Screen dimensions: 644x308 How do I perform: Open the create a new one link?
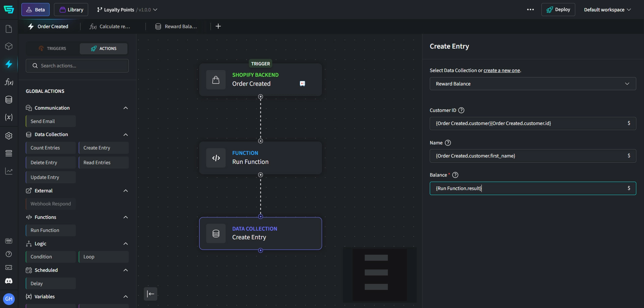(502, 70)
